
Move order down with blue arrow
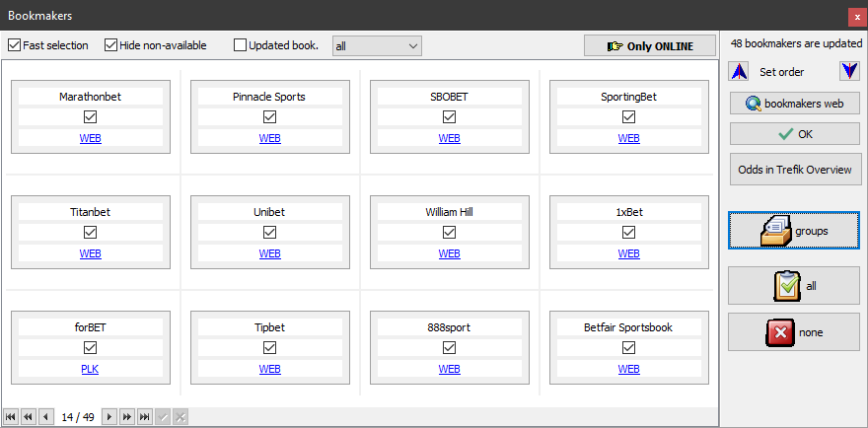tap(849, 72)
